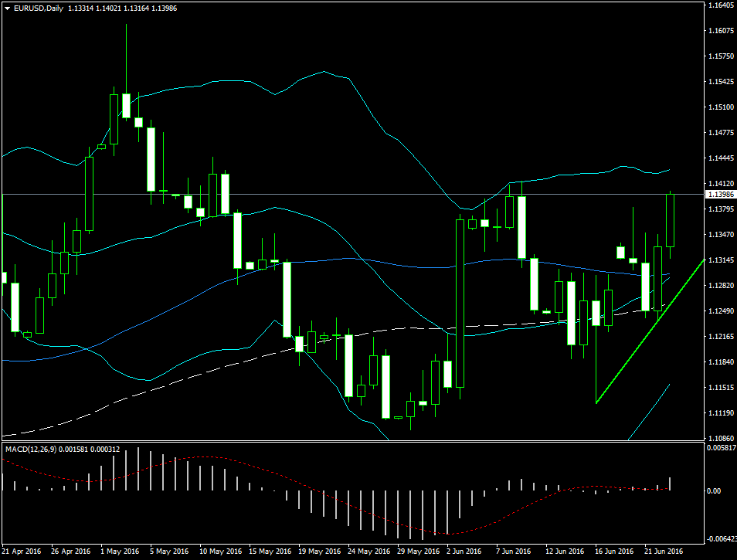Screen dimensions: 737x560
Task: Click the 1 May 2016 date label
Action: (120, 552)
